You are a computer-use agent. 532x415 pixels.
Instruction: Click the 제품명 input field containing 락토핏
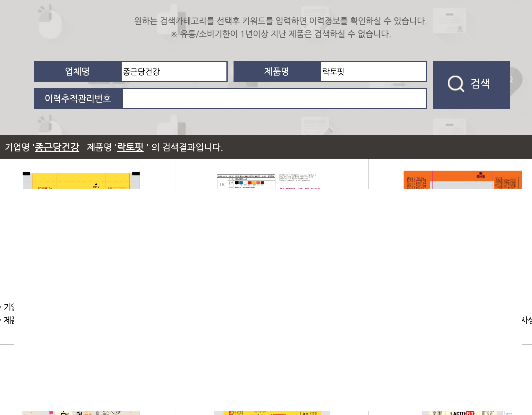coord(373,71)
